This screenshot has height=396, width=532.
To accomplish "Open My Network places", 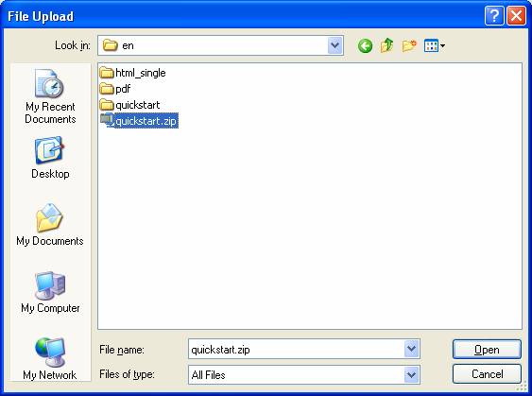I will [x=50, y=359].
